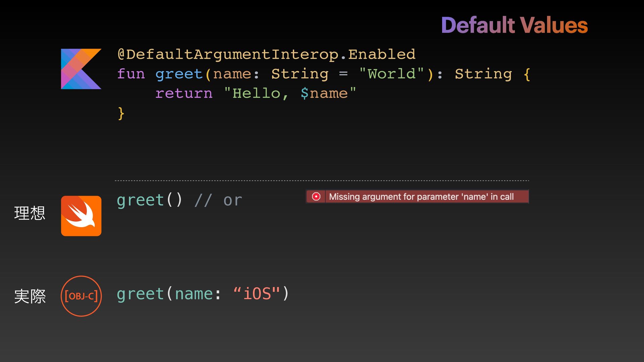Click the red error circle icon
644x362 pixels.
pos(316,196)
